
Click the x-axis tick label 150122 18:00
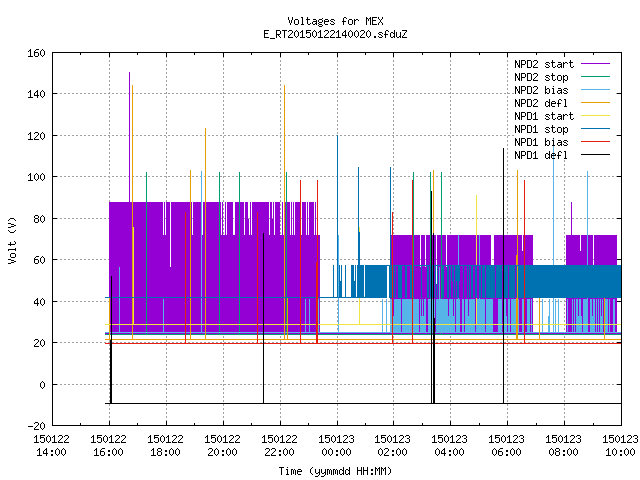(x=165, y=446)
